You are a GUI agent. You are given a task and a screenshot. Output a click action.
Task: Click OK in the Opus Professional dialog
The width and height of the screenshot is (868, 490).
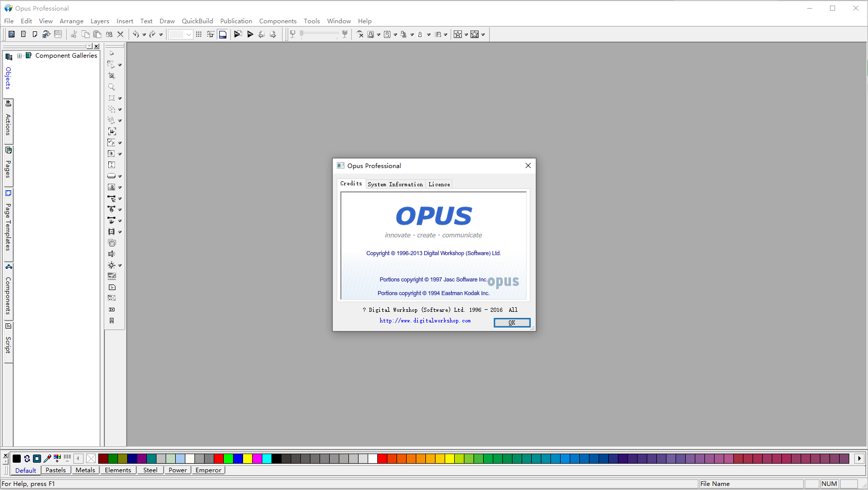512,322
